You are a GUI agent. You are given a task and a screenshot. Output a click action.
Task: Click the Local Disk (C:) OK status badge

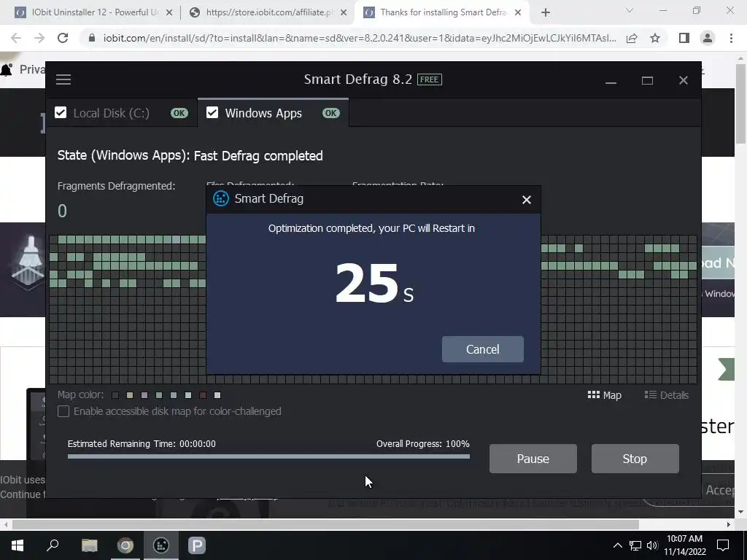pos(179,113)
